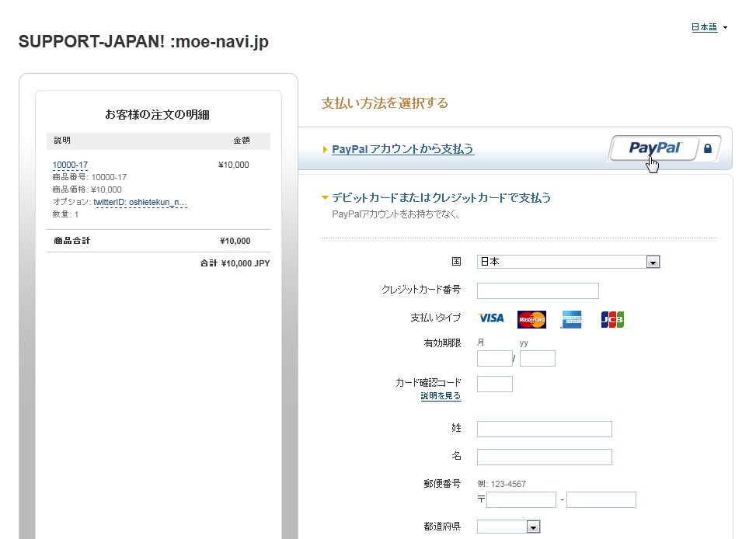The width and height of the screenshot is (756, 539).
Task: Click the 姓 last name field
Action: coord(545,429)
